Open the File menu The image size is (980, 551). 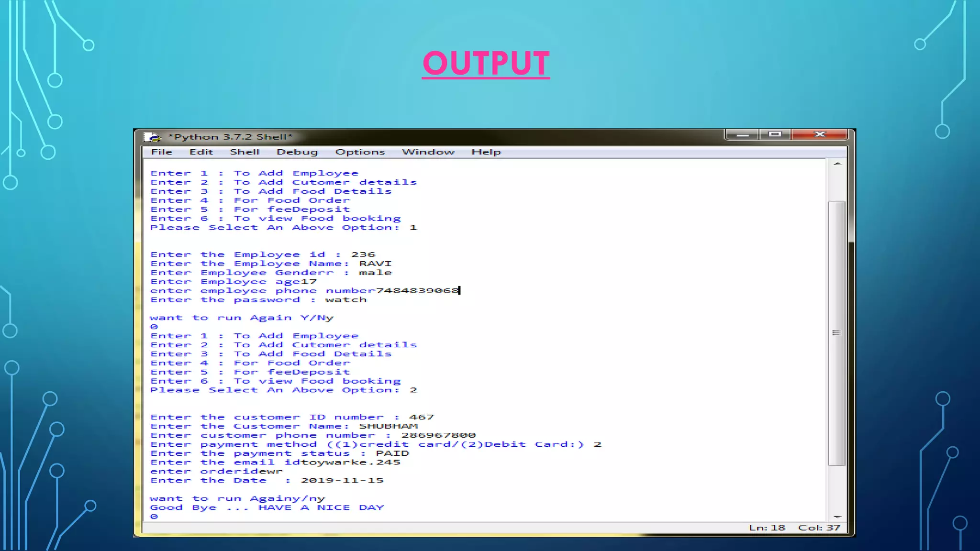pyautogui.click(x=162, y=152)
